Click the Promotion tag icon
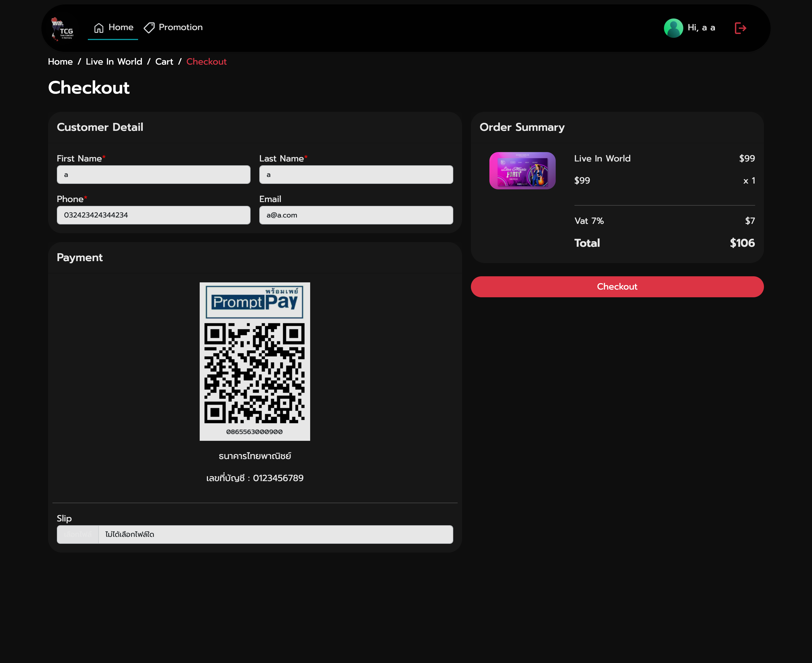Image resolution: width=812 pixels, height=663 pixels. pos(149,28)
